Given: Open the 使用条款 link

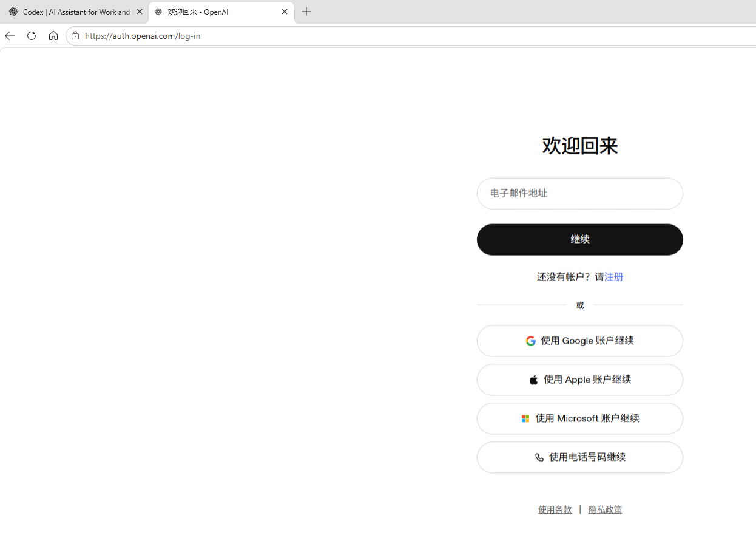Looking at the screenshot, I should (555, 509).
